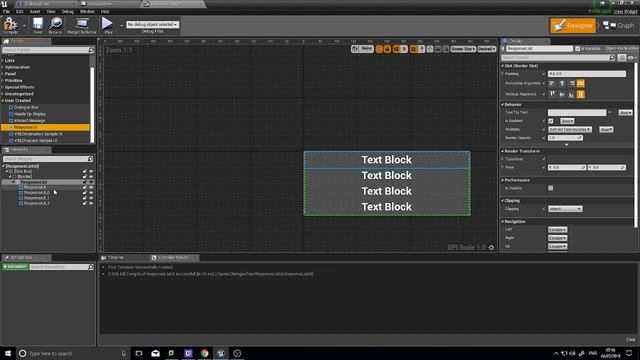This screenshot has width=640, height=360.
Task: Open the Visibility dropdown in Details
Action: point(570,129)
